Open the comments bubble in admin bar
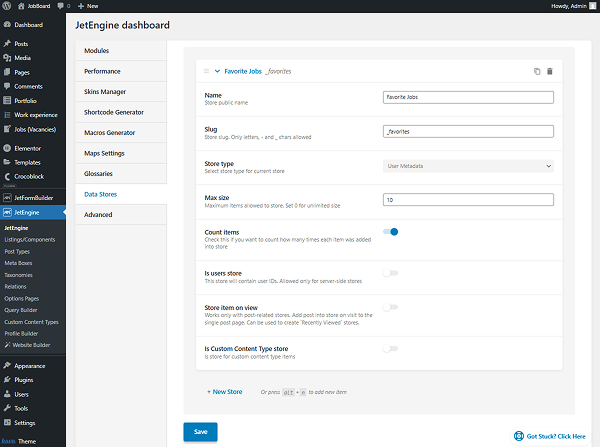The image size is (600, 447). [60, 6]
